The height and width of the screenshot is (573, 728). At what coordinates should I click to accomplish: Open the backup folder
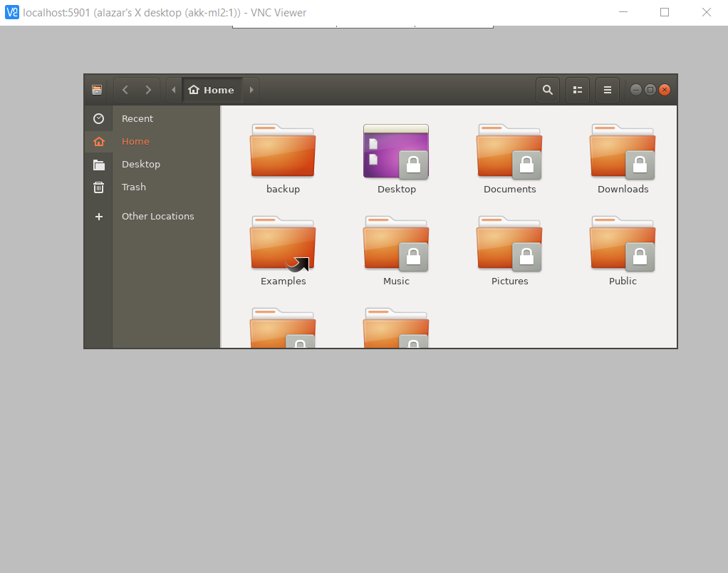(x=283, y=150)
